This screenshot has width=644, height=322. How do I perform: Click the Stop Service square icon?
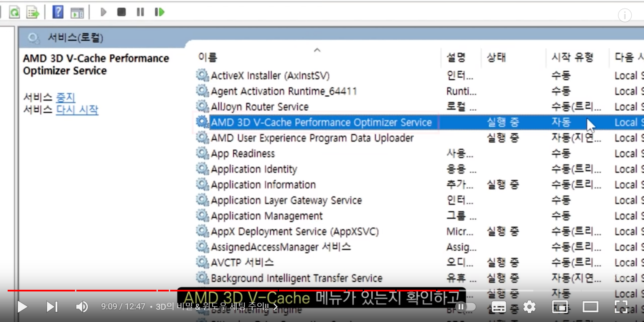point(122,12)
